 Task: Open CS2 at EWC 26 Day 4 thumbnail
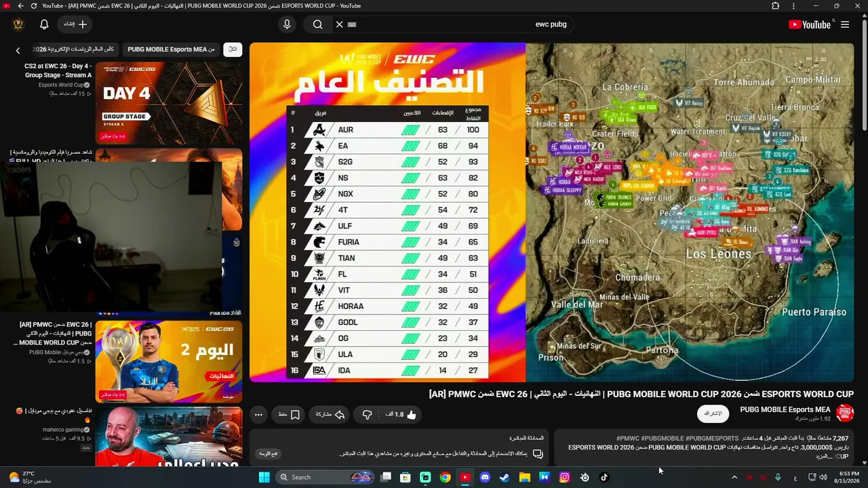[x=169, y=103]
